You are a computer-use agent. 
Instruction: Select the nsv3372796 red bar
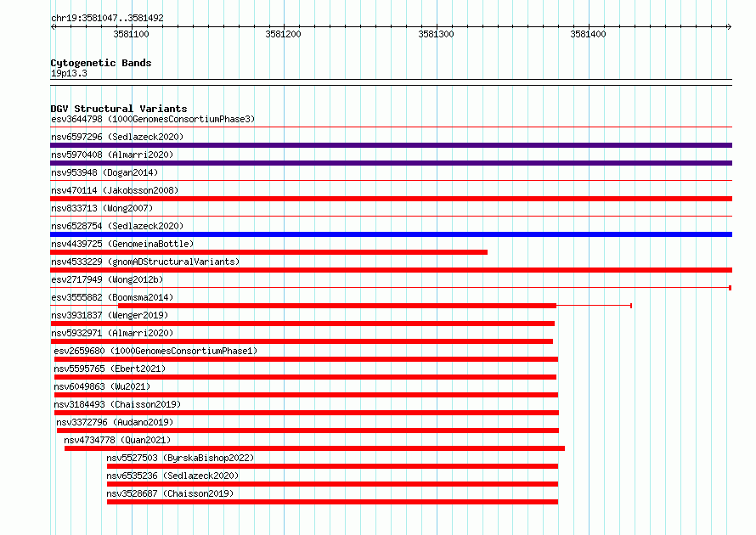pyautogui.click(x=308, y=431)
